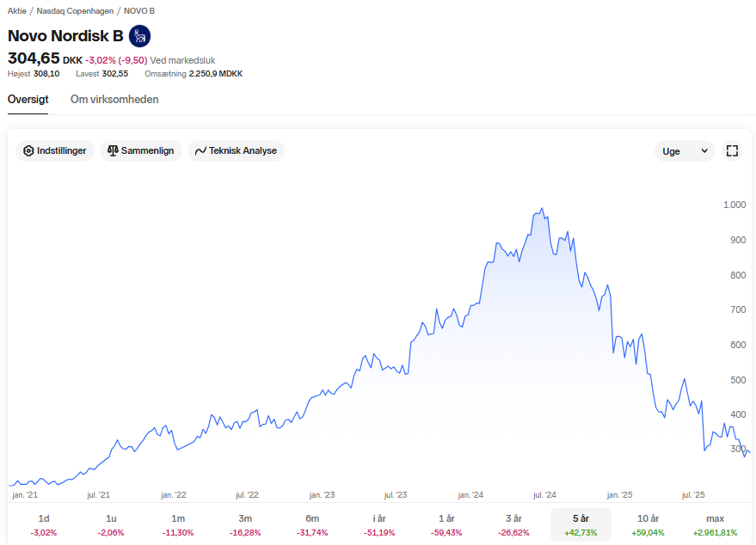Click the Ved markedsluk label
This screenshot has height=545, width=756.
click(x=182, y=60)
